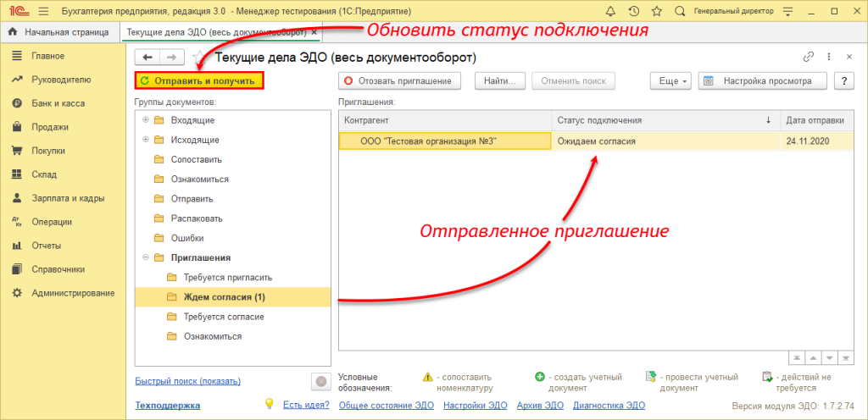Click Отозвать приглашение button
Viewport: 868px width, 420px height.
pyautogui.click(x=400, y=80)
